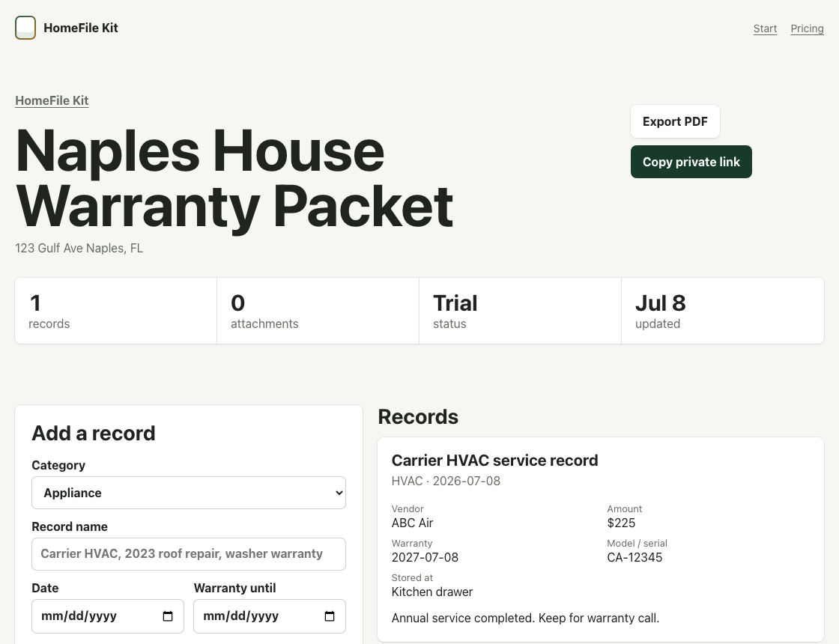The image size is (839, 644).
Task: Focus the Warranty until input field
Action: tap(270, 616)
